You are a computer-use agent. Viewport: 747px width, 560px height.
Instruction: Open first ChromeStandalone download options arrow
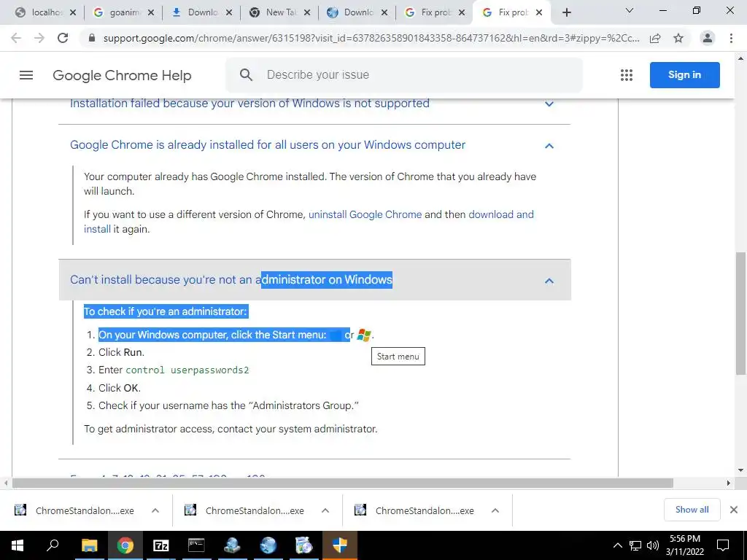point(155,510)
